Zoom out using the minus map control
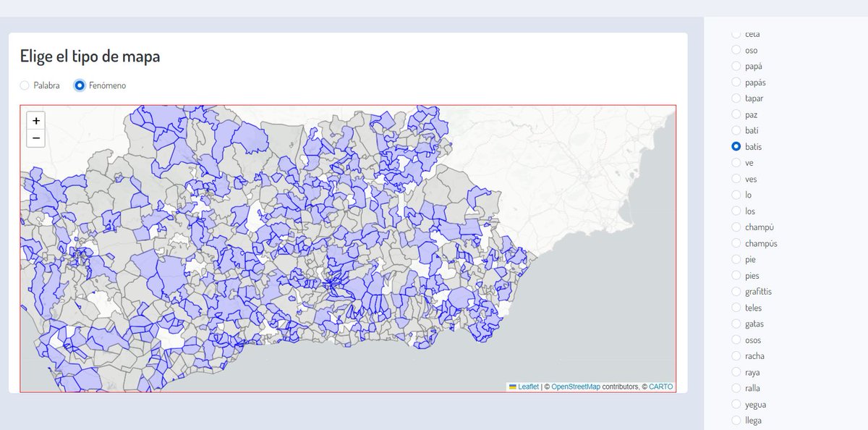Image resolution: width=868 pixels, height=430 pixels. tap(35, 138)
